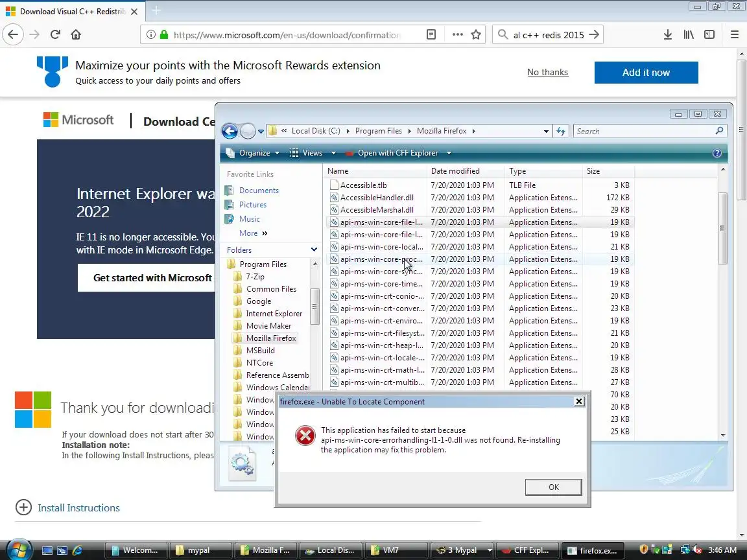Open Documents favorite link
This screenshot has height=560, width=747.
click(259, 190)
